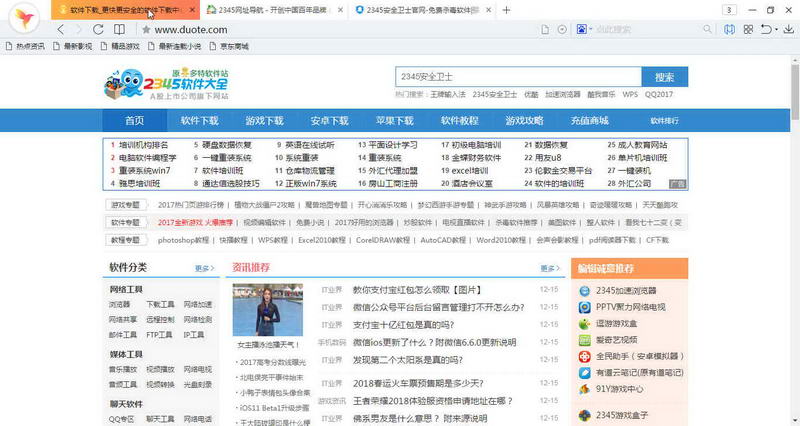Click the star favorite icon in address bar
Viewport: 800px width, 426px height.
point(146,30)
